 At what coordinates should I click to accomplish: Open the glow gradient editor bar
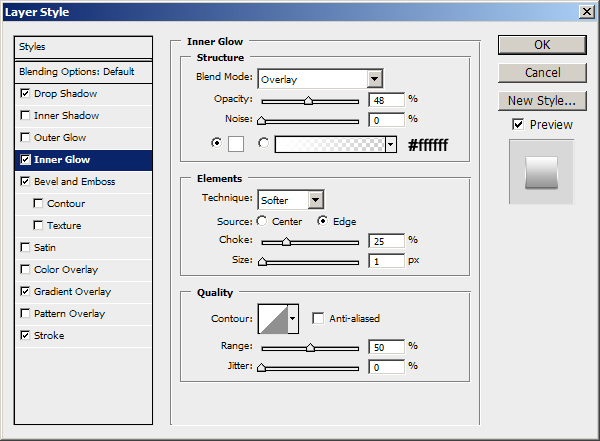[x=330, y=144]
